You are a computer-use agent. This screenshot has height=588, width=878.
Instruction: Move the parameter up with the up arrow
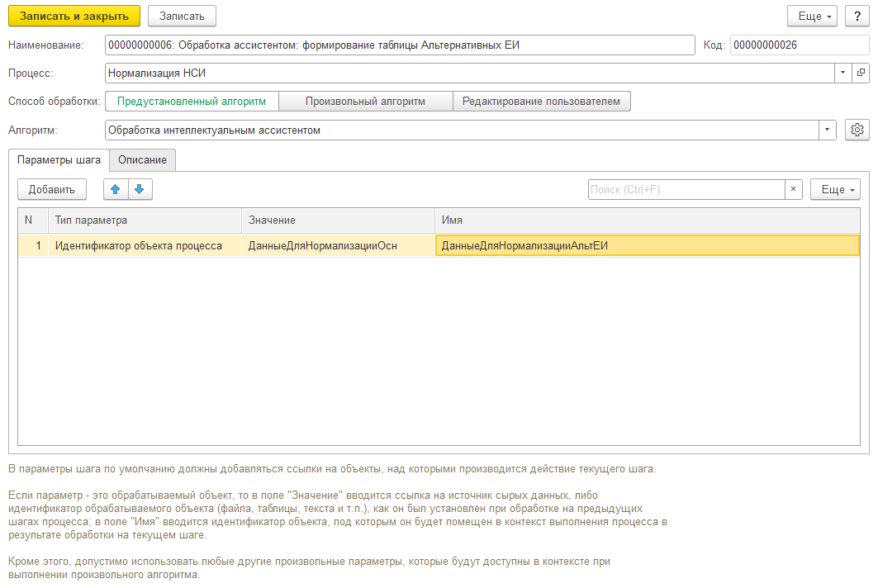coord(115,189)
